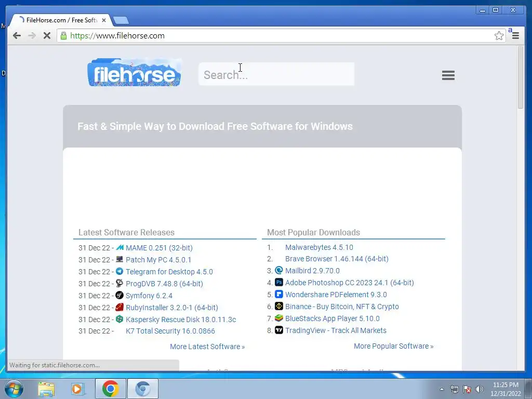Click the Latest Software Releases heading
This screenshot has width=532, height=399.
(x=126, y=232)
